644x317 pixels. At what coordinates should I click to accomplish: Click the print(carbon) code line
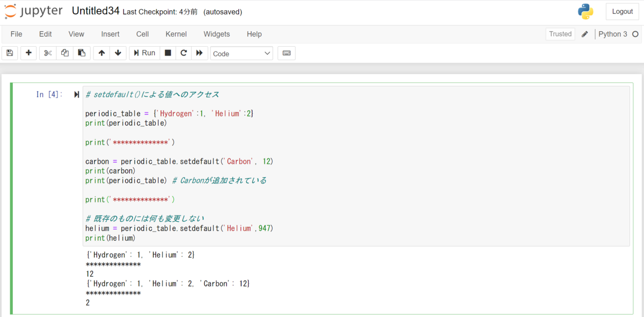(111, 171)
